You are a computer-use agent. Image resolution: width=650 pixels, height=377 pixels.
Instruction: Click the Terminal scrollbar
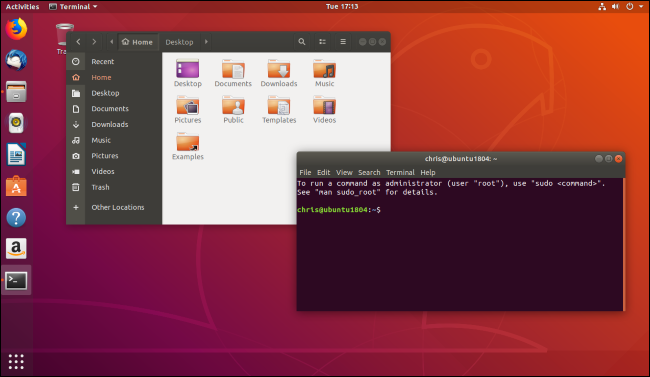tap(623, 244)
